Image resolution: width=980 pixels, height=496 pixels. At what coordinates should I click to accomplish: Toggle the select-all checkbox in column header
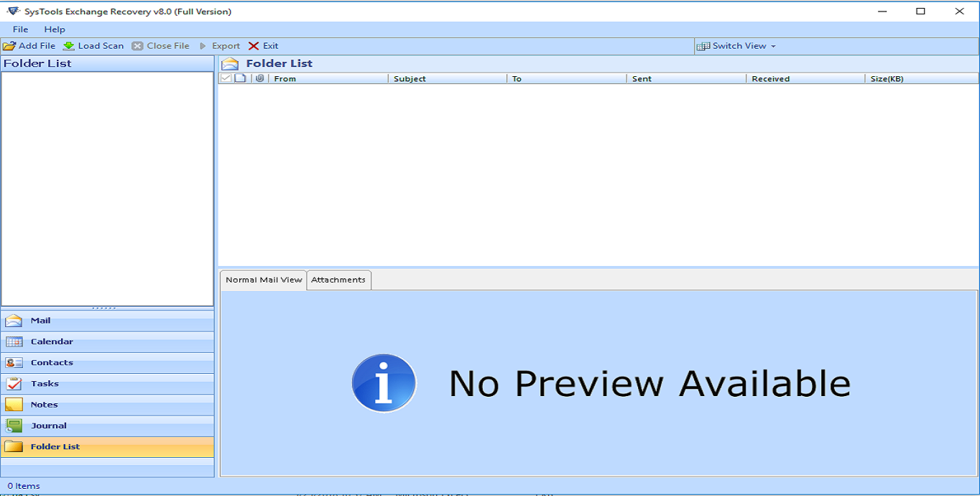226,78
